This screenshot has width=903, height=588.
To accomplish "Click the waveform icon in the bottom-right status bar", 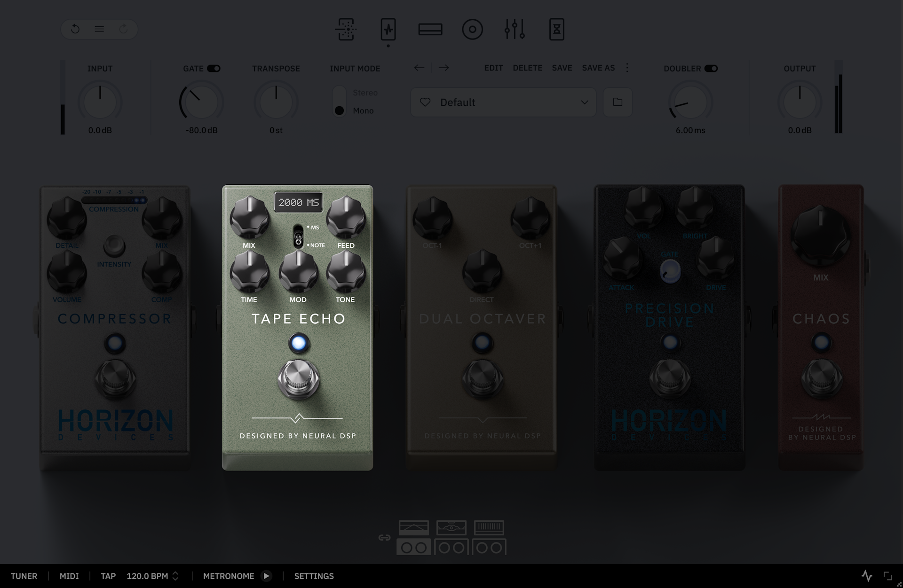I will point(867,576).
